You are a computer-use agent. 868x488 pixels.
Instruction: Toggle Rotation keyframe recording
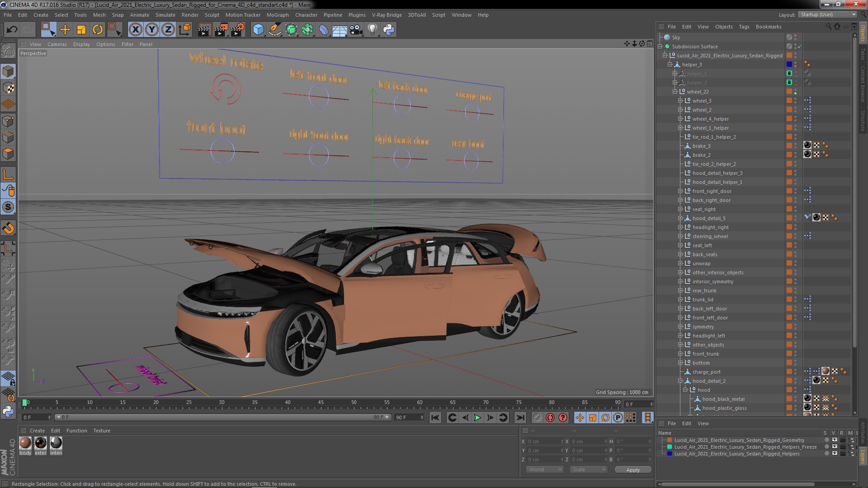(x=605, y=418)
